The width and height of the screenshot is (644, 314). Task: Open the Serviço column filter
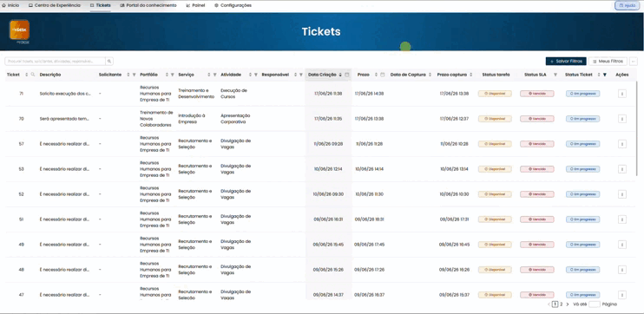point(214,75)
